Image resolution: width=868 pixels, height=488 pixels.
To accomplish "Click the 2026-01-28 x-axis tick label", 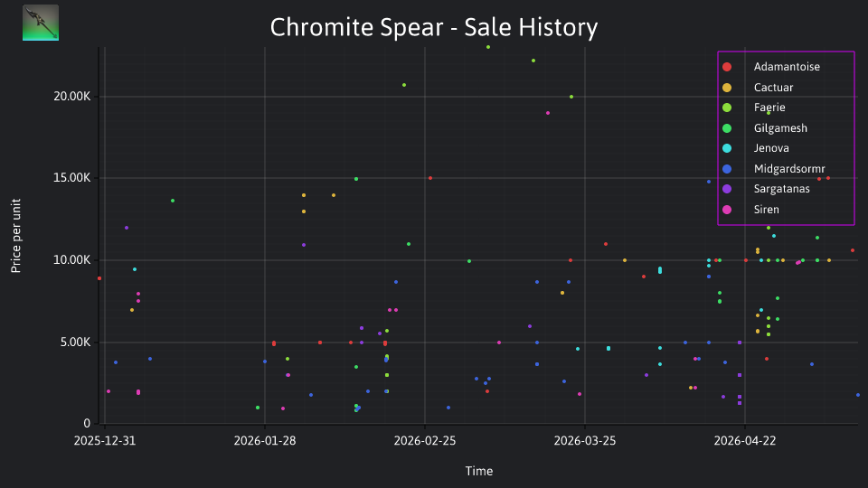I will coord(265,441).
